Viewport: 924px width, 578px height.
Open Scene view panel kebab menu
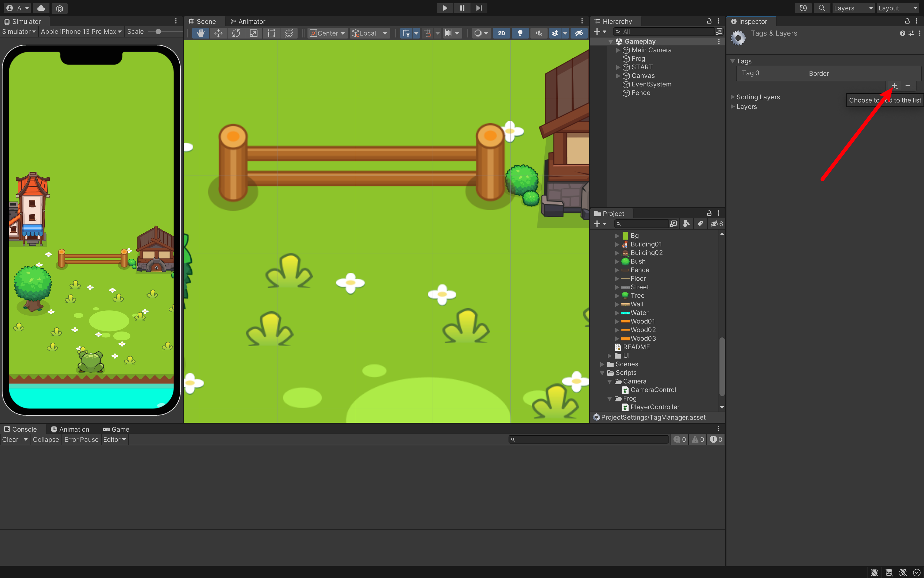[x=582, y=21]
